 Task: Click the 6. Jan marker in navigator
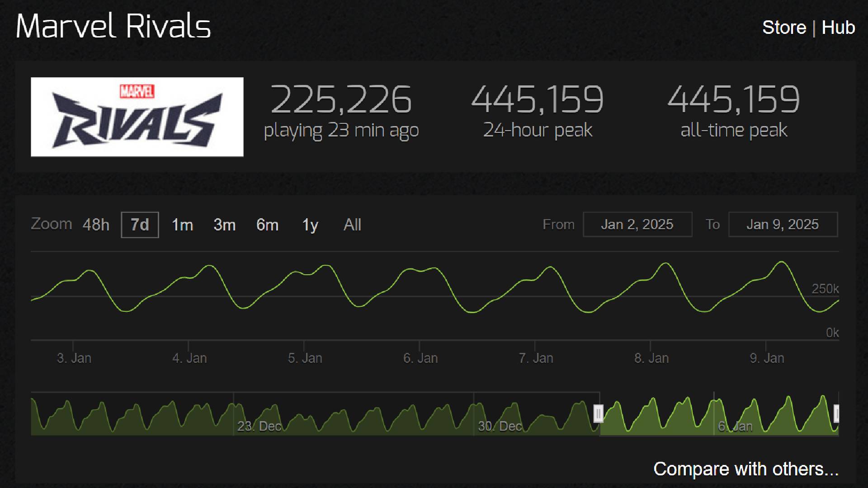point(736,426)
